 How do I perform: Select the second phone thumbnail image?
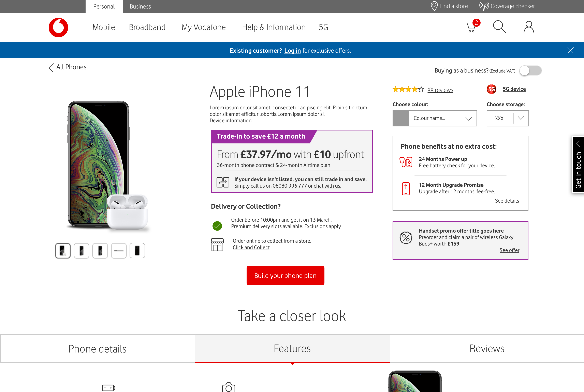(81, 251)
